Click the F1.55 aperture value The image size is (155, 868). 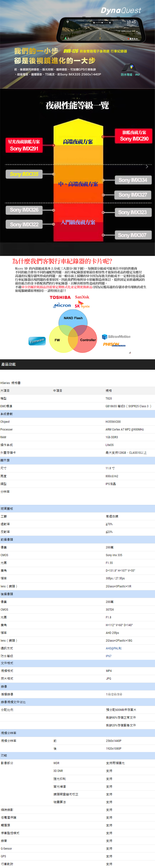(x=109, y=563)
